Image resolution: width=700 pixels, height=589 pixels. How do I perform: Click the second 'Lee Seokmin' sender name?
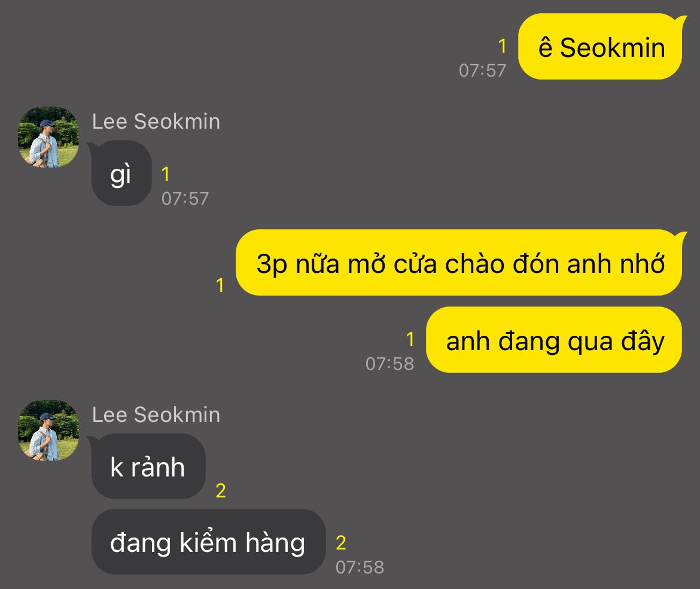point(156,415)
